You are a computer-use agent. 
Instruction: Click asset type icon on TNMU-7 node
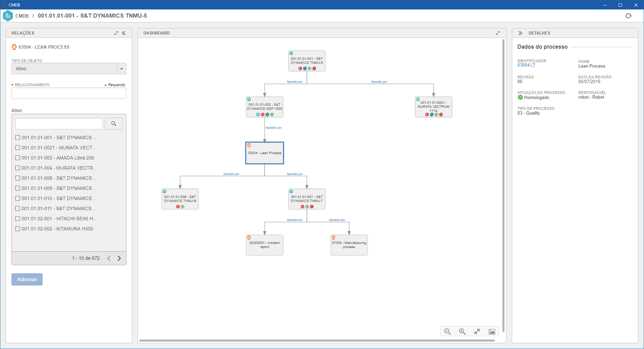pyautogui.click(x=291, y=192)
